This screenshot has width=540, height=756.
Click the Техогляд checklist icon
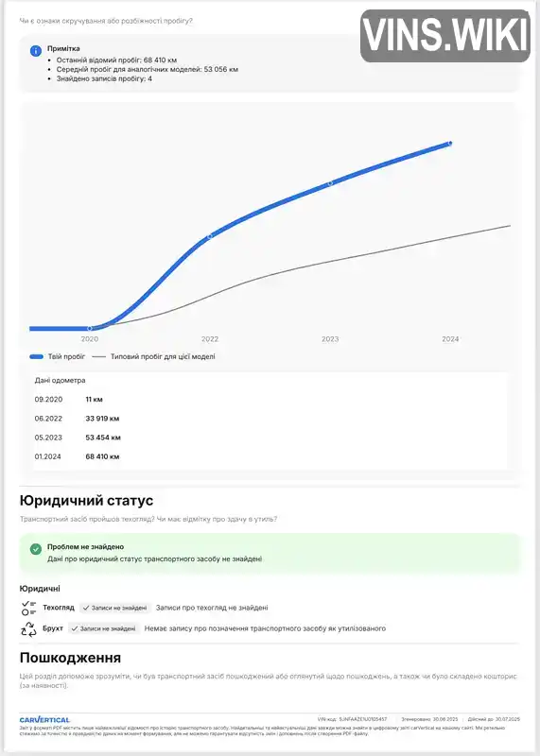(x=29, y=608)
